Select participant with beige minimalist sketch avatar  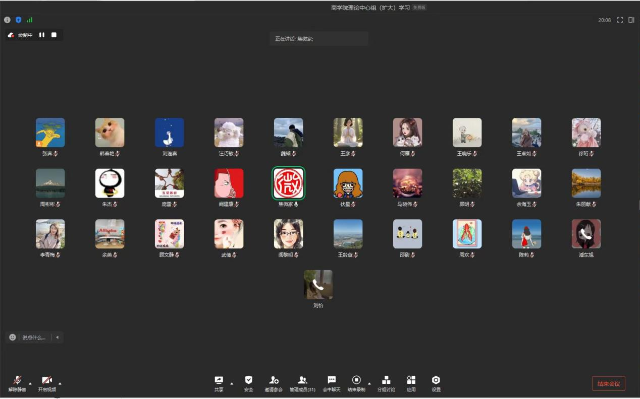(x=467, y=133)
